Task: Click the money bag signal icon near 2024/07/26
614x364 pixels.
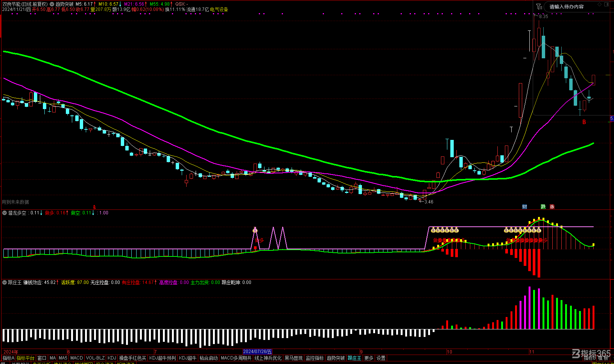Action: [255, 230]
